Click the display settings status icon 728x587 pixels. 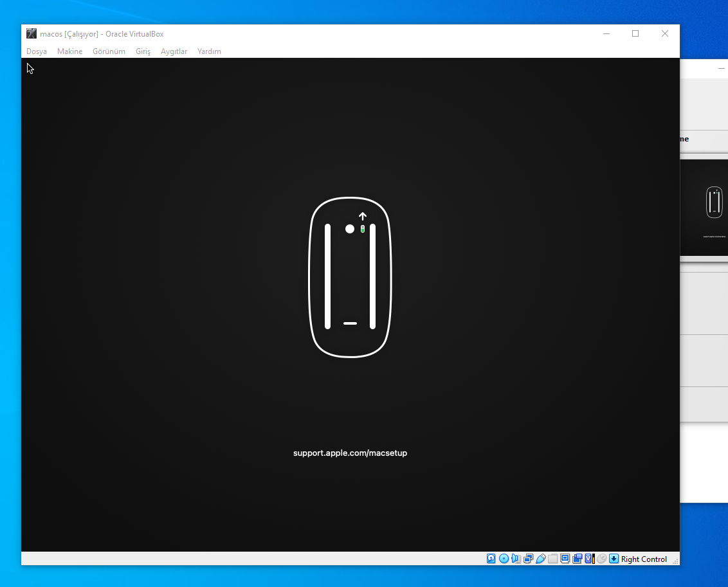tap(565, 559)
